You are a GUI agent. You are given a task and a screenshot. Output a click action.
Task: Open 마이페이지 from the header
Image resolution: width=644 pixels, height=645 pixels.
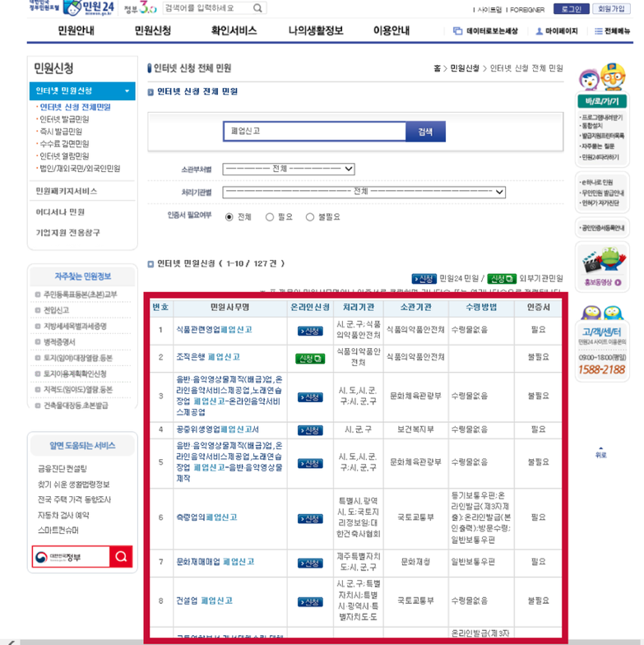coord(557,31)
